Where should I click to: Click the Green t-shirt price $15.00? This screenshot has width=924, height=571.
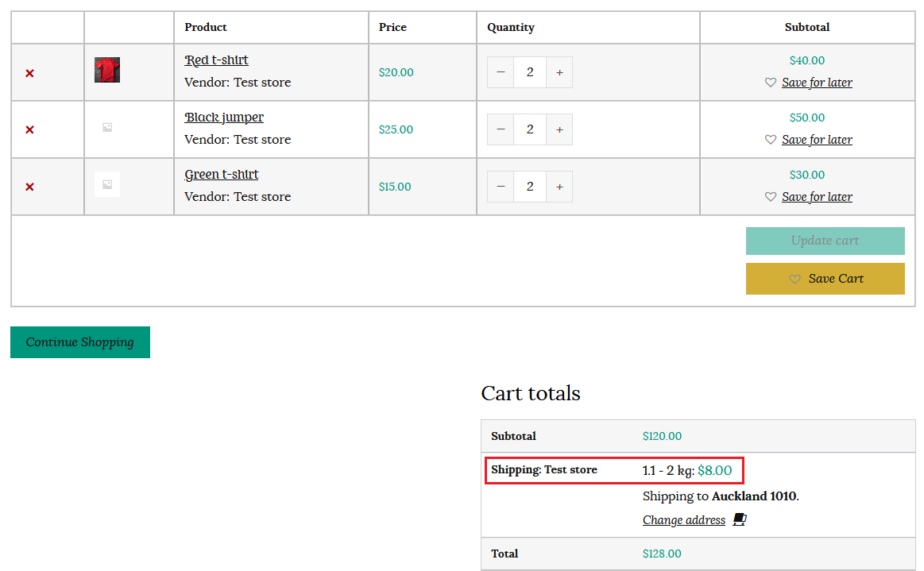pyautogui.click(x=395, y=187)
